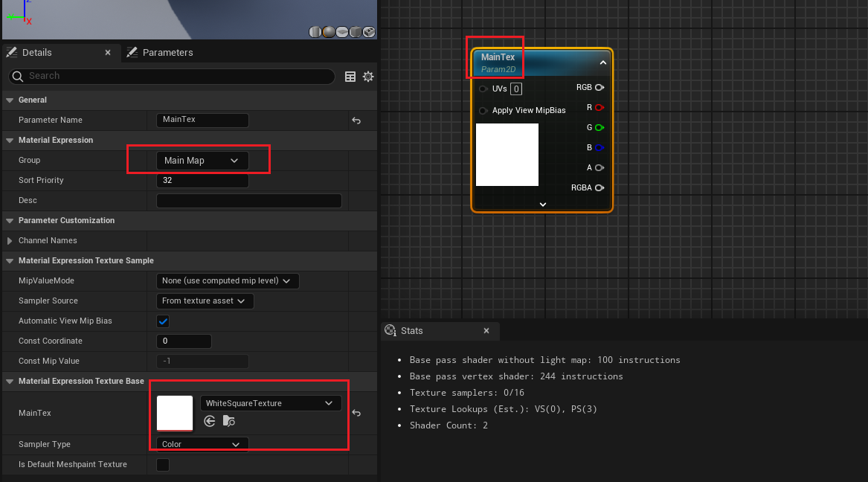Close the Stats tab
868x482 pixels.
[486, 331]
